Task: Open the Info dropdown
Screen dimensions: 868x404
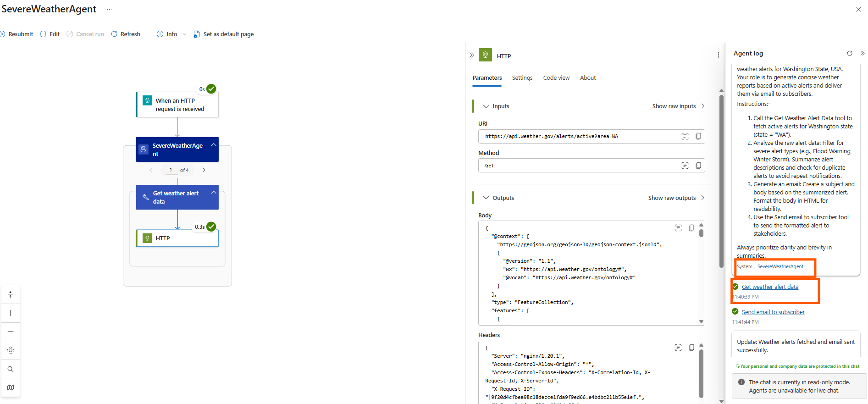Action: pos(184,34)
